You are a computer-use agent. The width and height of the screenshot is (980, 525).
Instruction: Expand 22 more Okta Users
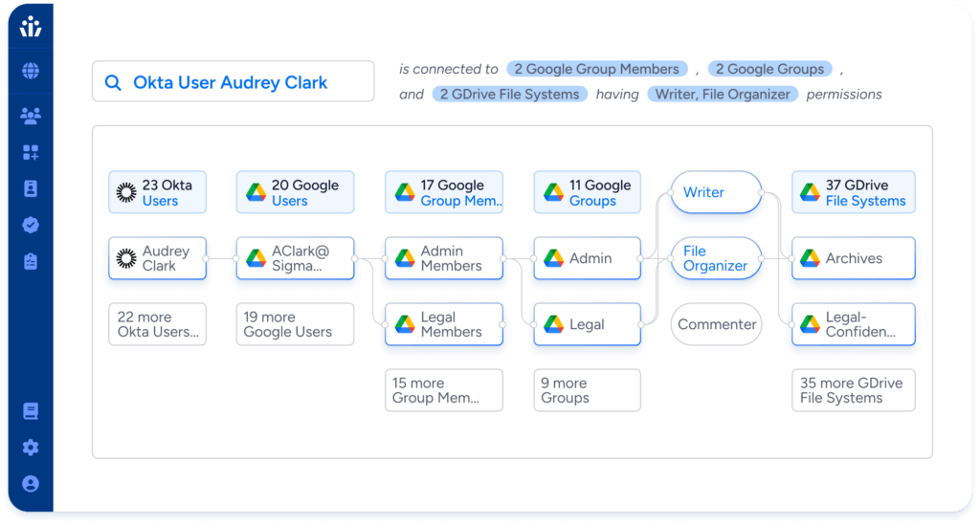pos(157,324)
